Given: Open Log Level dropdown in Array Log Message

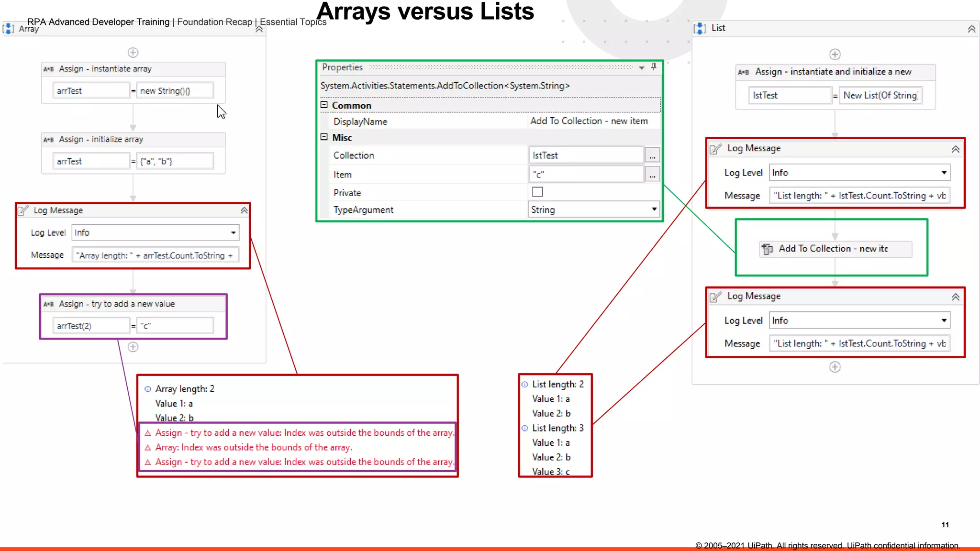Looking at the screenshot, I should tap(233, 233).
